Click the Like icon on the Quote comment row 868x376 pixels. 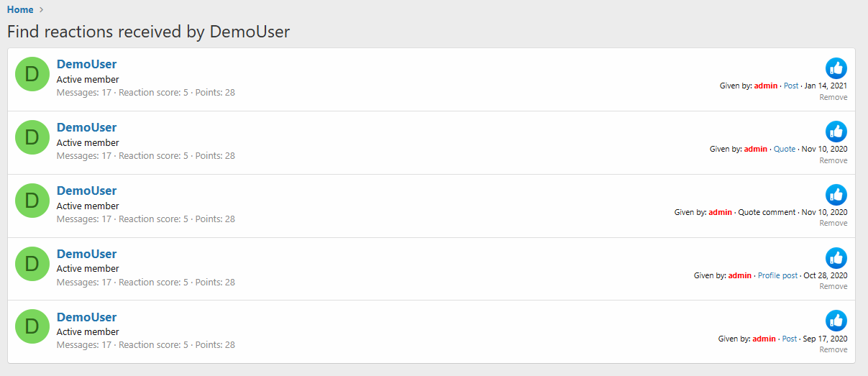pos(836,195)
